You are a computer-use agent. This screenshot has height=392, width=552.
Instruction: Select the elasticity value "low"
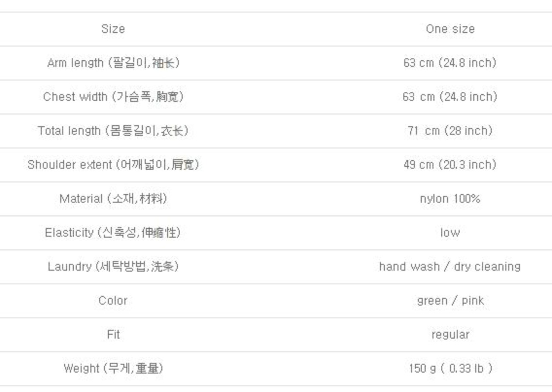click(450, 233)
